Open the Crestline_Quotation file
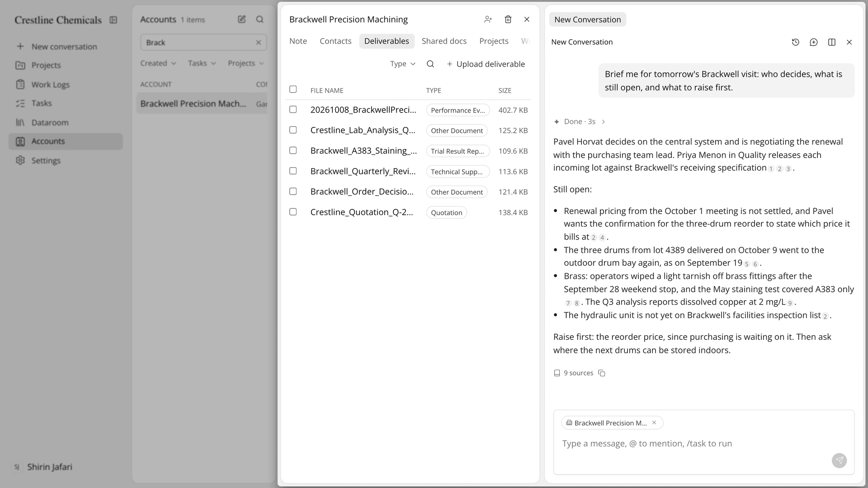 coord(362,212)
